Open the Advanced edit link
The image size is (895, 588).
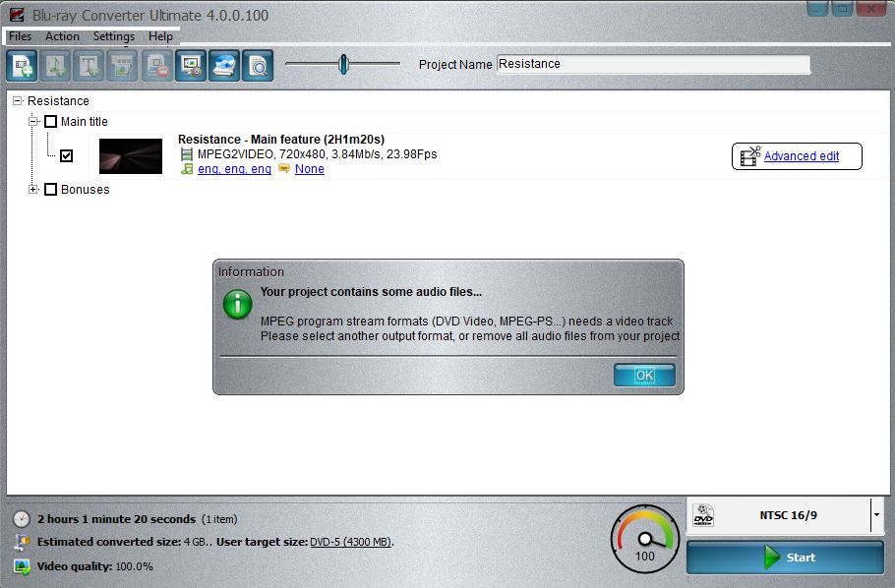pos(802,155)
